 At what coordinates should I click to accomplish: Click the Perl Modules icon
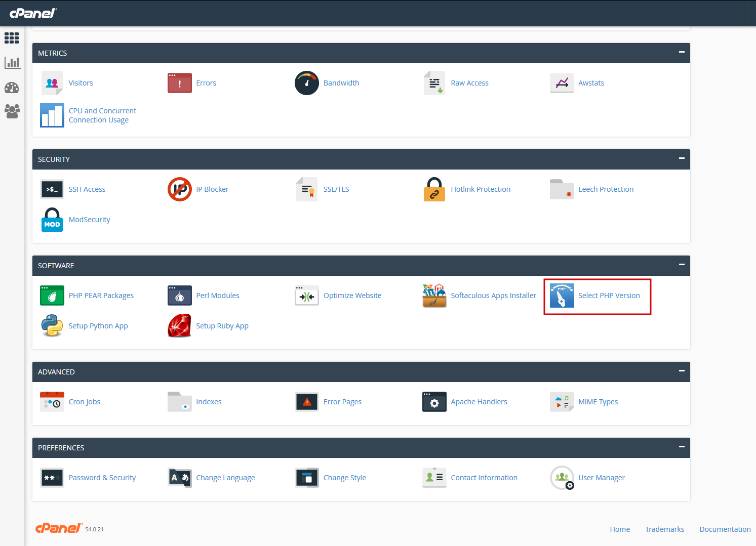(x=180, y=296)
